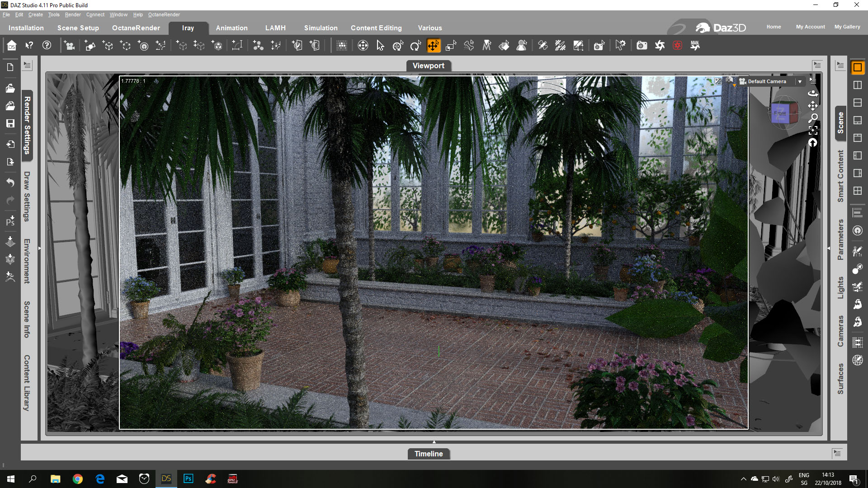Click the red Iray aperture icon
Viewport: 868px width, 488px height.
pos(677,46)
